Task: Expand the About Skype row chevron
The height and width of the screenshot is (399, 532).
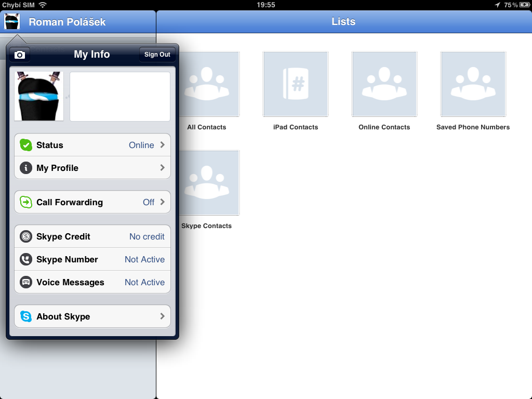Action: pos(163,316)
